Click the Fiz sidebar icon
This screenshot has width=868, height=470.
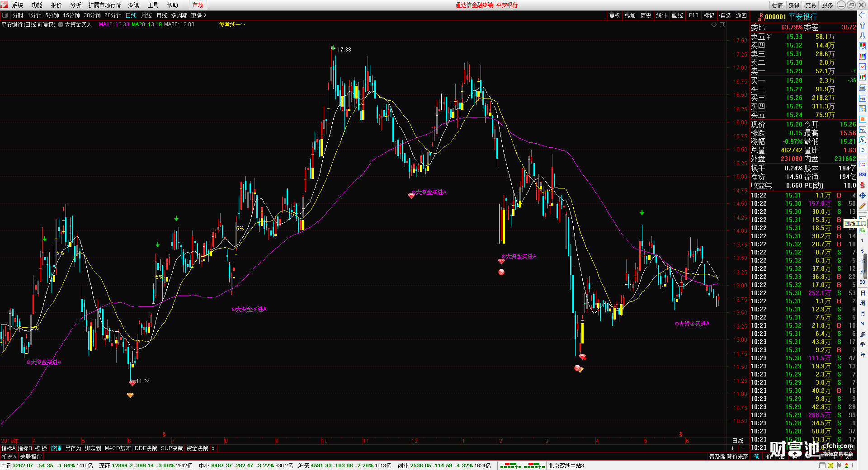point(862,130)
